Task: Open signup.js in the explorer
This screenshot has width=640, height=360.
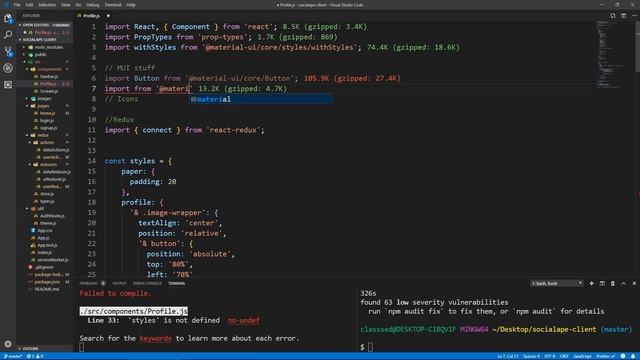Action: (x=48, y=128)
